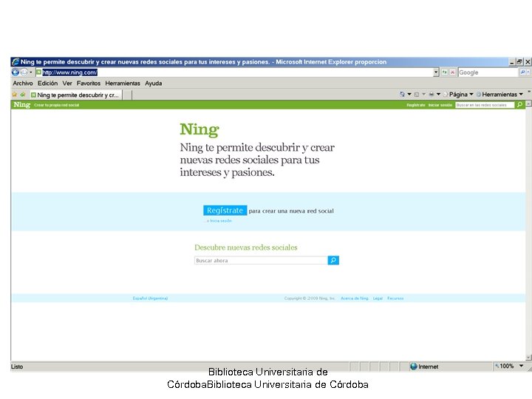The width and height of the screenshot is (532, 399).
Task: Click the address bar showing www.ning.com
Action: click(234, 72)
